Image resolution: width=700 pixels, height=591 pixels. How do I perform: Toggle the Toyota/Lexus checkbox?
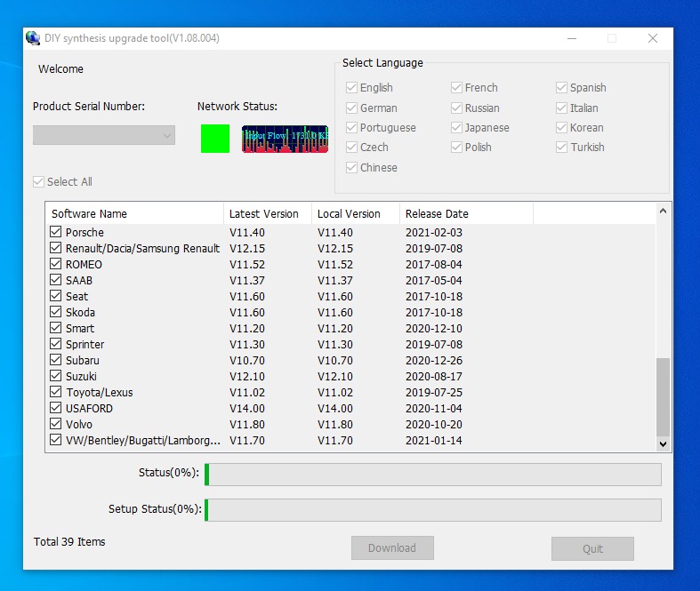pyautogui.click(x=57, y=393)
